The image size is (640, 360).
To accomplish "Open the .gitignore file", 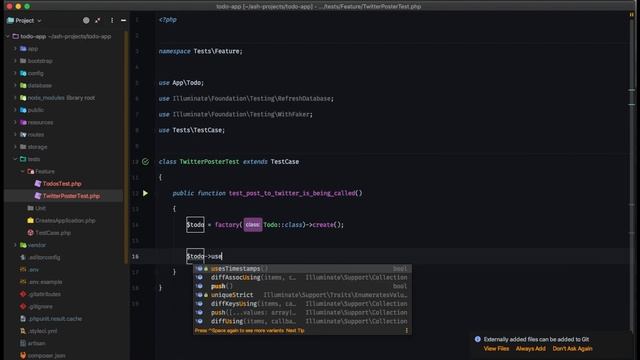I will pyautogui.click(x=40, y=306).
